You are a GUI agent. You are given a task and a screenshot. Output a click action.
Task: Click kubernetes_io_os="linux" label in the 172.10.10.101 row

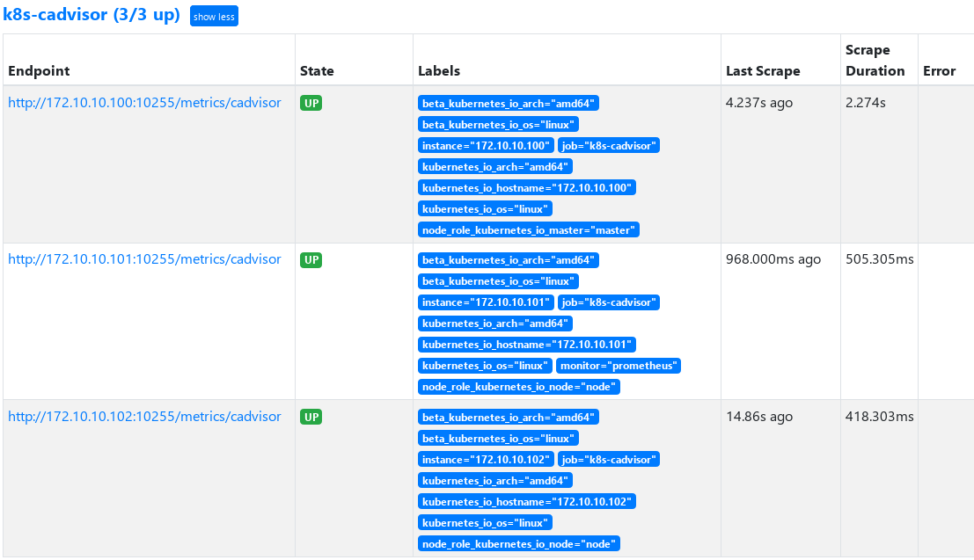click(x=485, y=366)
